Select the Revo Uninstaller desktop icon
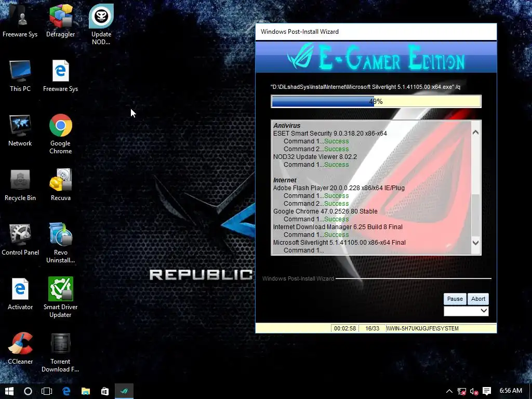The height and width of the screenshot is (399, 532). tap(60, 243)
